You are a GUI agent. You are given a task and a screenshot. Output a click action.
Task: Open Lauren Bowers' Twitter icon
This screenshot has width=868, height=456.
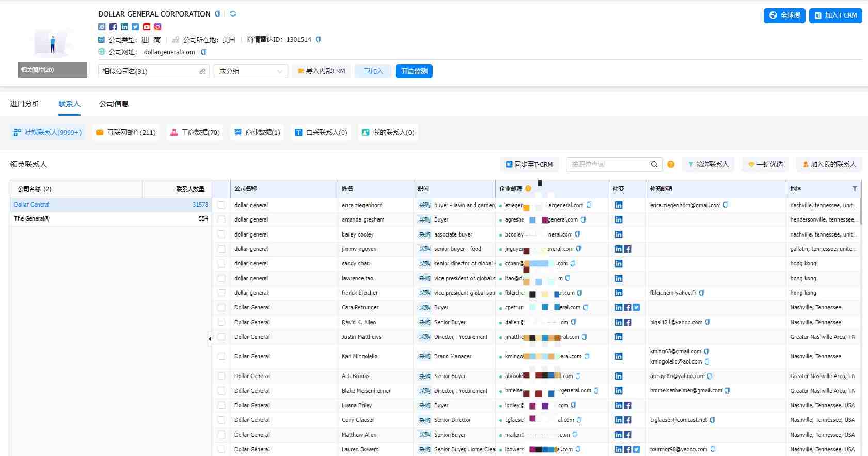636,449
